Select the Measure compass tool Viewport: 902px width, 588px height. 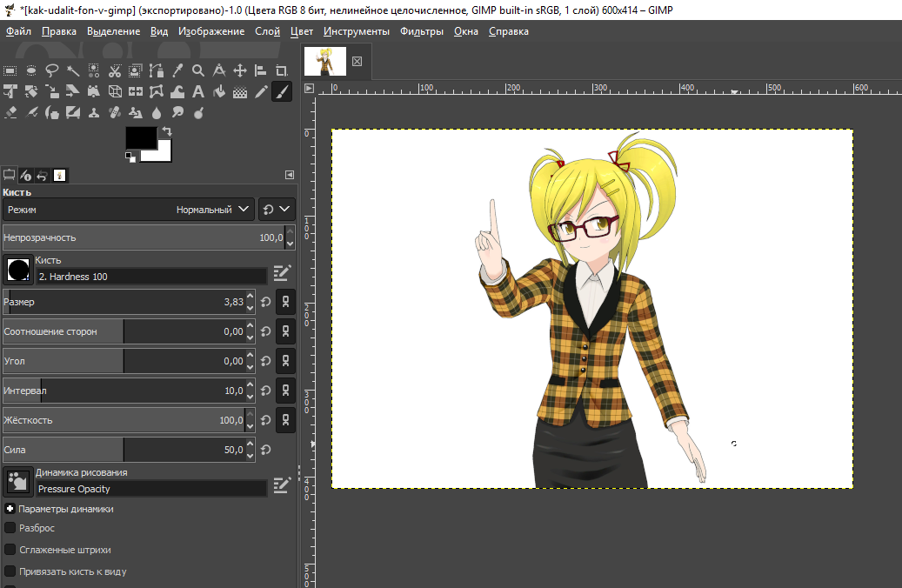[x=219, y=70]
